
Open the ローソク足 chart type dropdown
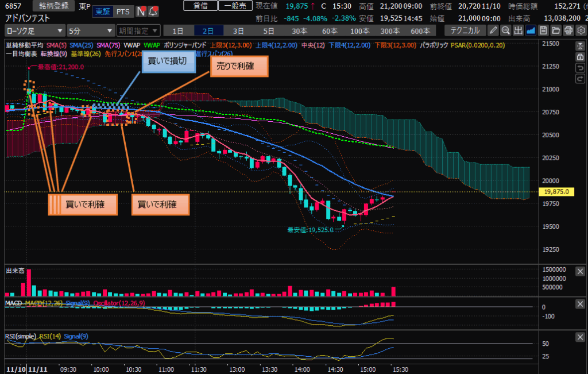(34, 30)
